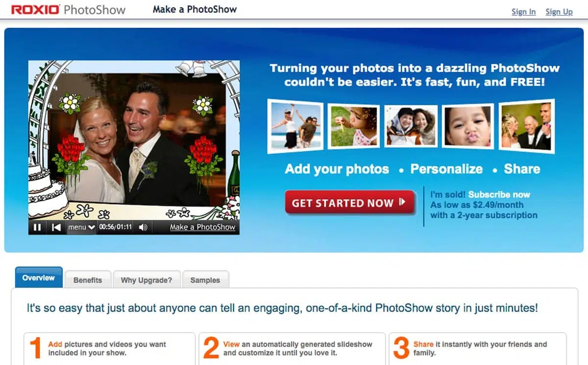Image resolution: width=588 pixels, height=365 pixels.
Task: Select the Samples tab
Action: click(205, 280)
